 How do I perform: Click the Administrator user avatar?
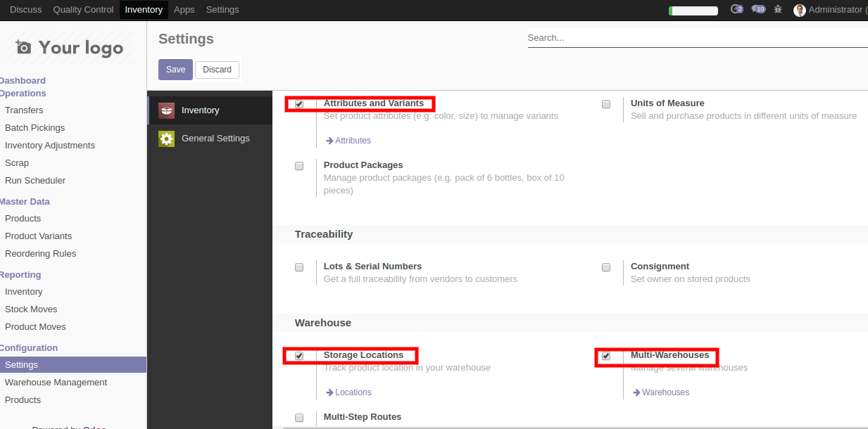coord(799,11)
